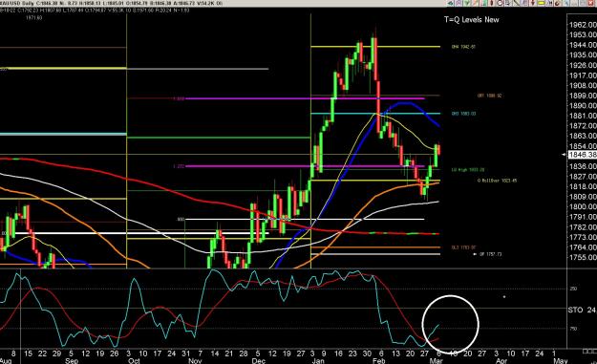Click the QH3 1883.03 level label
597x364 pixels.
(x=463, y=114)
